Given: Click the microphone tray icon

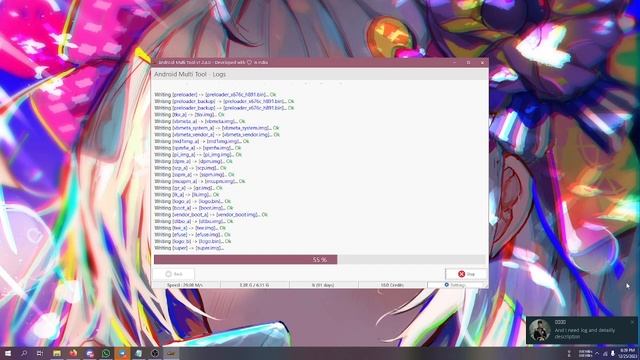Looking at the screenshot, I should click(613, 353).
